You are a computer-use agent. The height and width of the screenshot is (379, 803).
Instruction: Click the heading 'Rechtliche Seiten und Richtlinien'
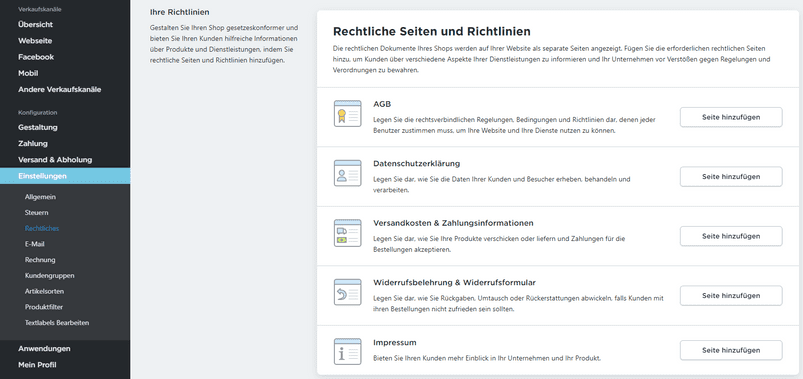(432, 32)
